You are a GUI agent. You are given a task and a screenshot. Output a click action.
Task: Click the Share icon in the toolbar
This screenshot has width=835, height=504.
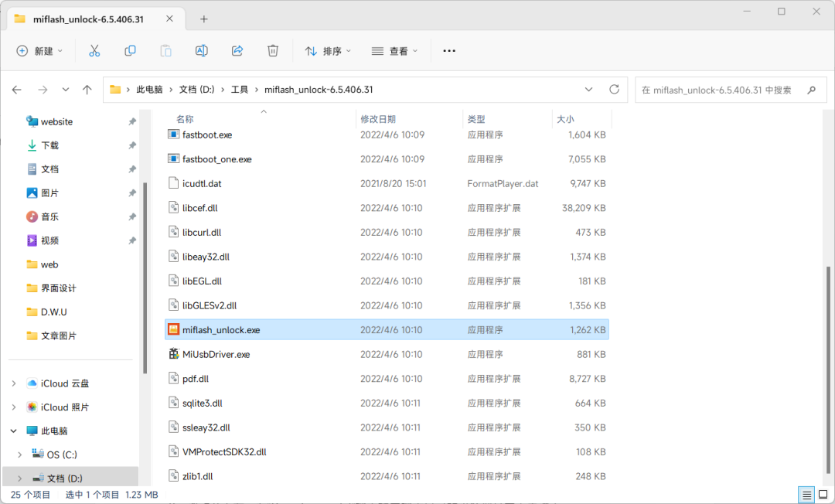(x=237, y=50)
